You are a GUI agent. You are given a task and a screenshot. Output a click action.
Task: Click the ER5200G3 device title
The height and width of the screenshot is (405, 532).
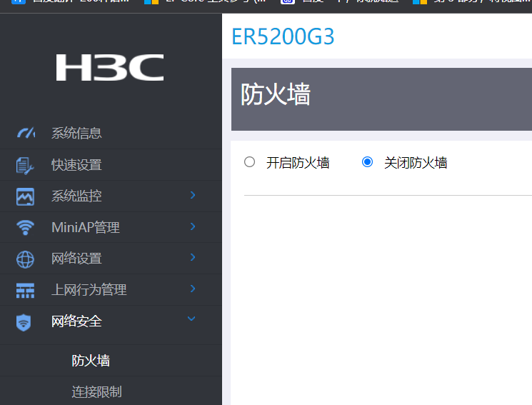(x=283, y=36)
